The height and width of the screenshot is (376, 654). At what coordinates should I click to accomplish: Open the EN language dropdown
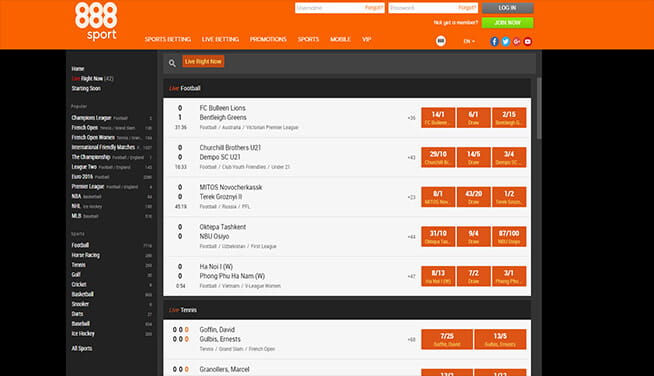[x=469, y=41]
